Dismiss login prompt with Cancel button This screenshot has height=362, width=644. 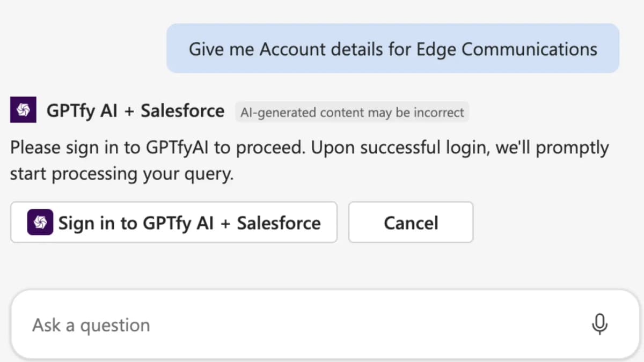pos(411,222)
